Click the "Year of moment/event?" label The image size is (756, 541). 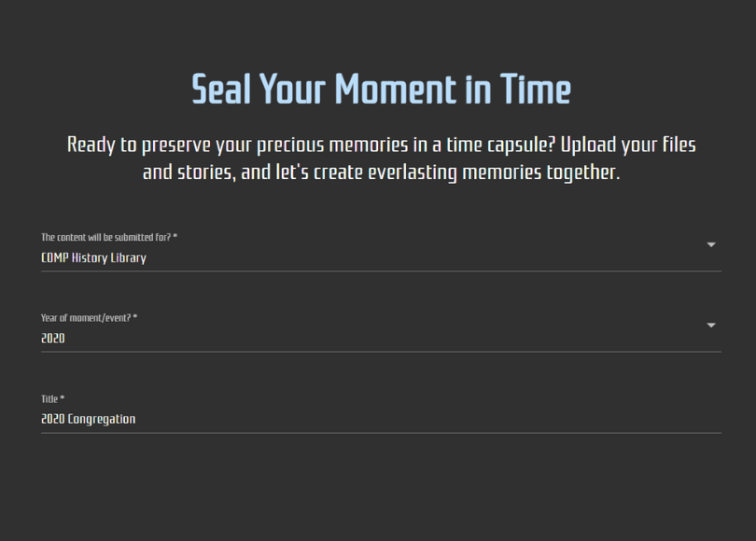(89, 318)
